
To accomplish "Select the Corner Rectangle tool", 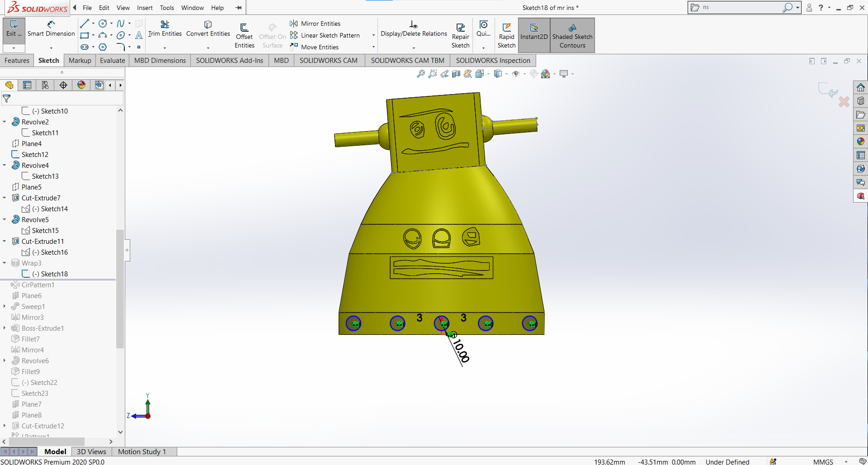I will [85, 35].
